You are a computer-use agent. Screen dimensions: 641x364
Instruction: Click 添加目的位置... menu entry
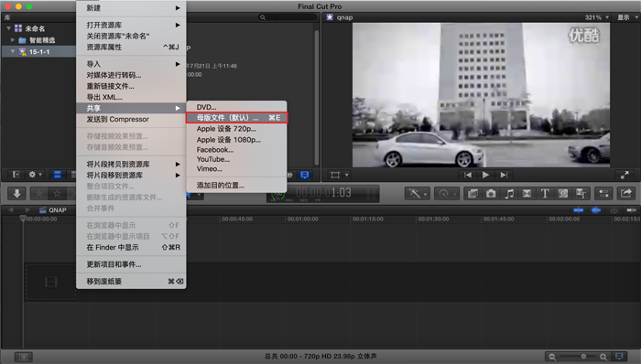tap(236, 186)
